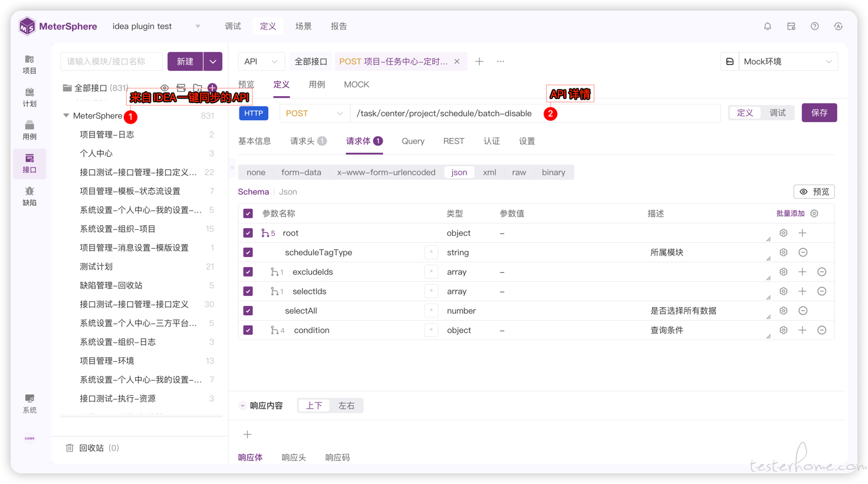
Task: Add a new API tab with plus icon
Action: pyautogui.click(x=479, y=61)
